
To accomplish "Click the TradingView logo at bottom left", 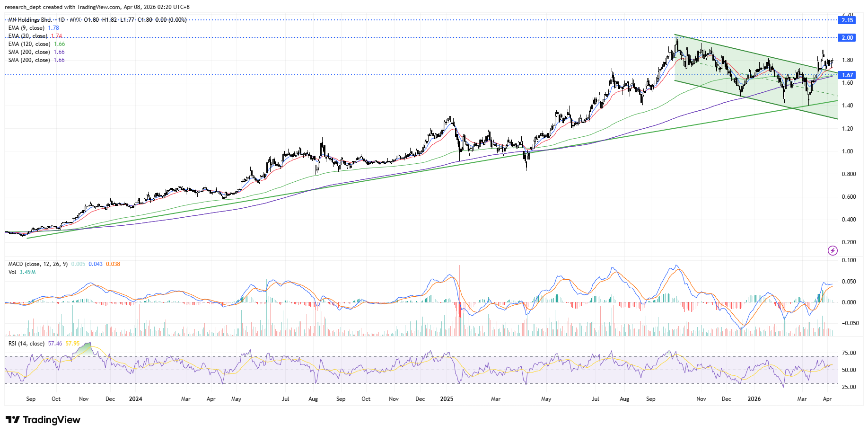I will pos(43,420).
